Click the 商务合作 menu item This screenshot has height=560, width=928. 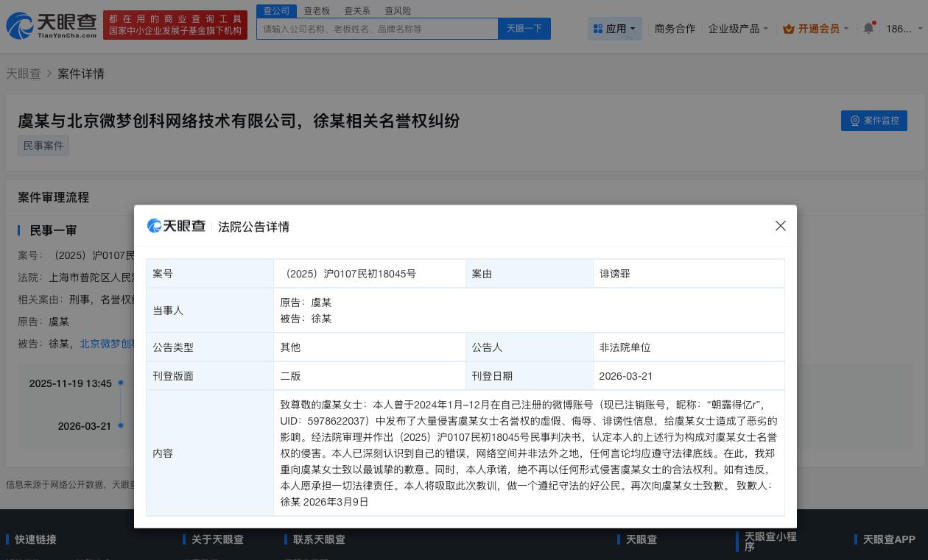pyautogui.click(x=675, y=29)
